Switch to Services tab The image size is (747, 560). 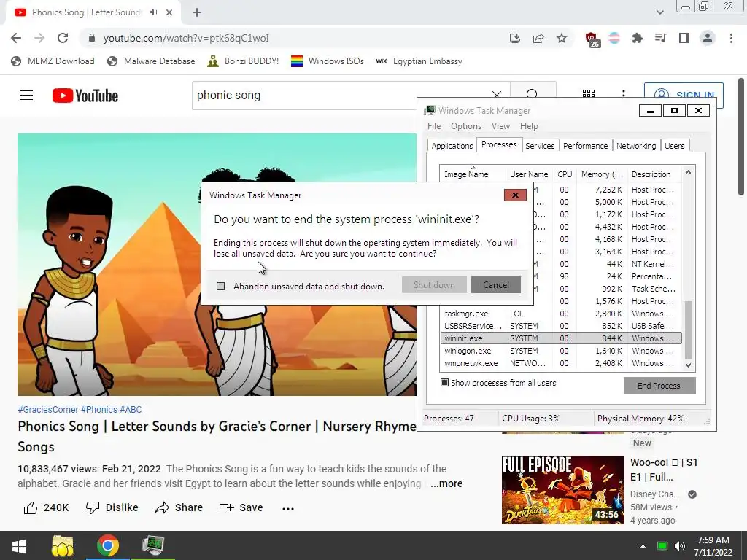tap(540, 146)
